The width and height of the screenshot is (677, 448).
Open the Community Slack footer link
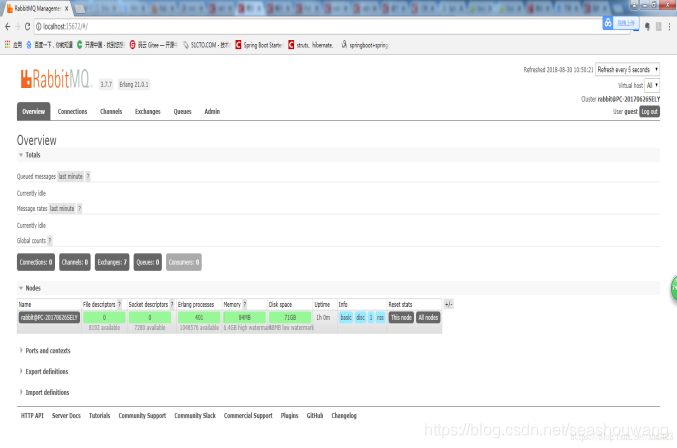(195, 416)
